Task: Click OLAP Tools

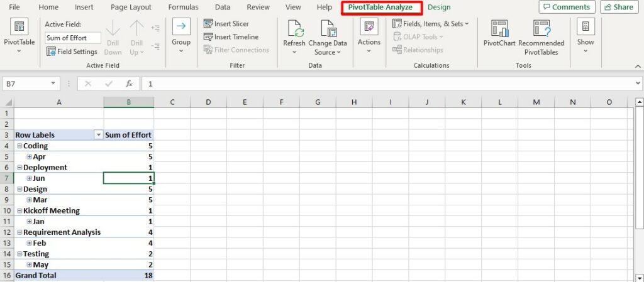Action: 418,37
